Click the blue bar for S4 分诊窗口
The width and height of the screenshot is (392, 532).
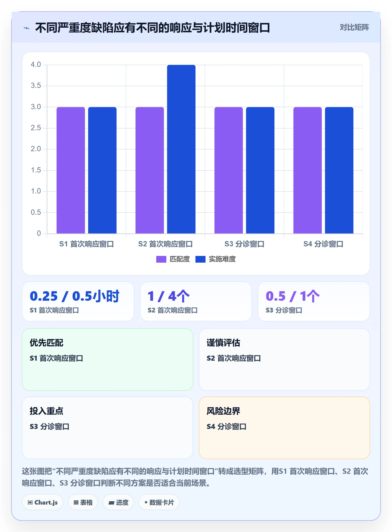339,170
